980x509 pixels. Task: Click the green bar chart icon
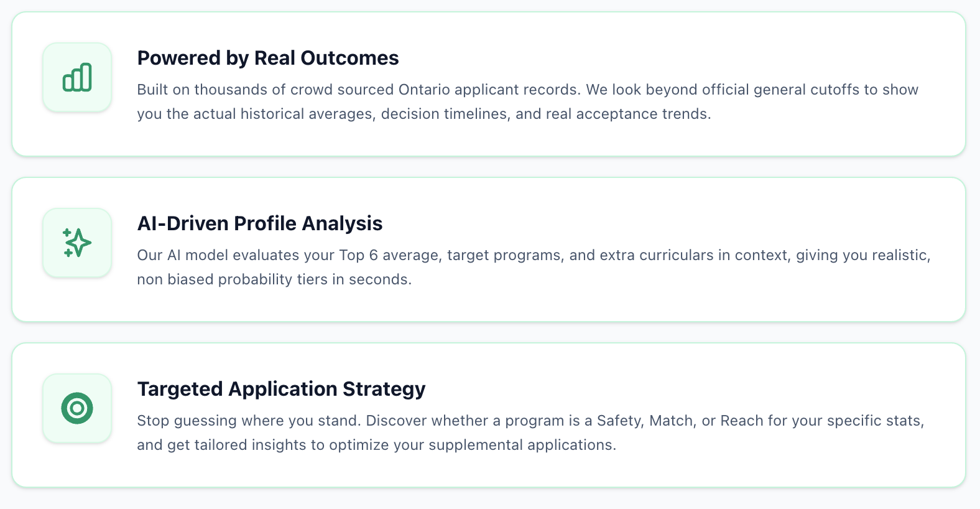[x=77, y=77]
